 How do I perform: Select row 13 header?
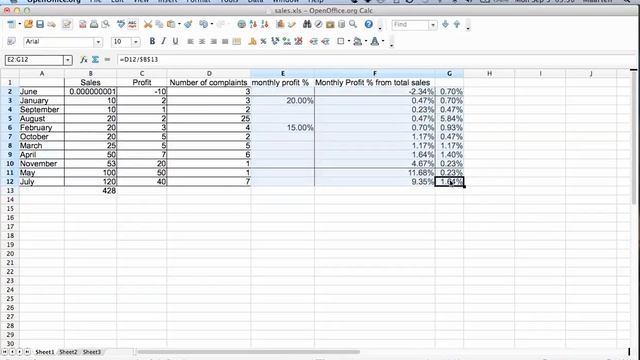[x=10, y=191]
